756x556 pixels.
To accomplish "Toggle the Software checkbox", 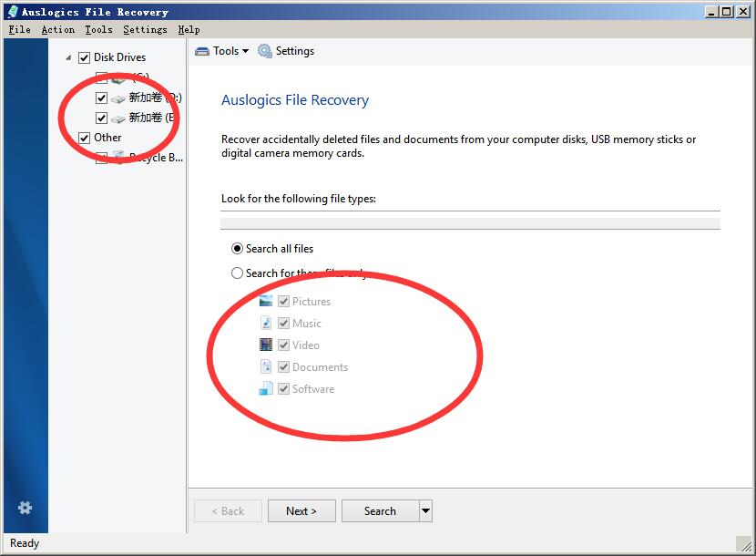I will [x=283, y=388].
